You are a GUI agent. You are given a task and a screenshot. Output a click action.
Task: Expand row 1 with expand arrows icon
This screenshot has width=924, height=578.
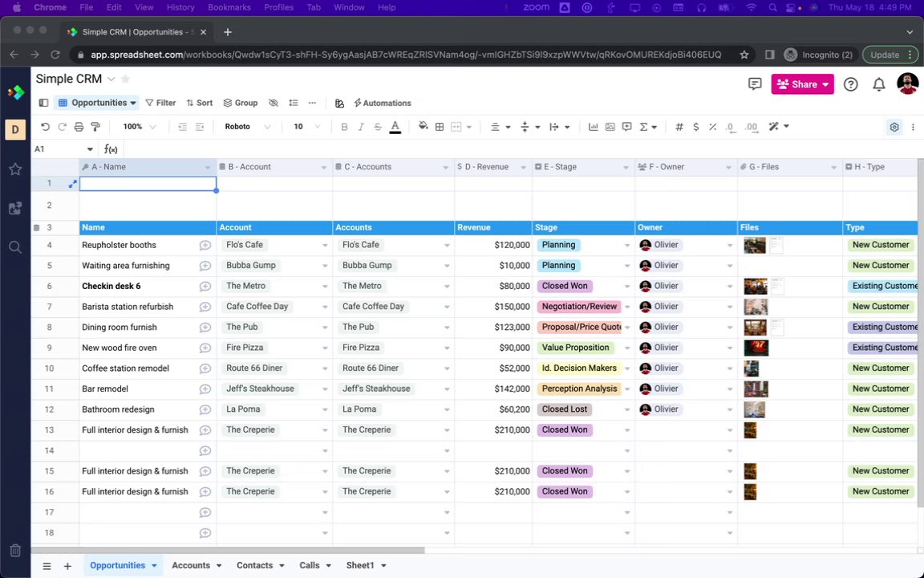(x=72, y=184)
